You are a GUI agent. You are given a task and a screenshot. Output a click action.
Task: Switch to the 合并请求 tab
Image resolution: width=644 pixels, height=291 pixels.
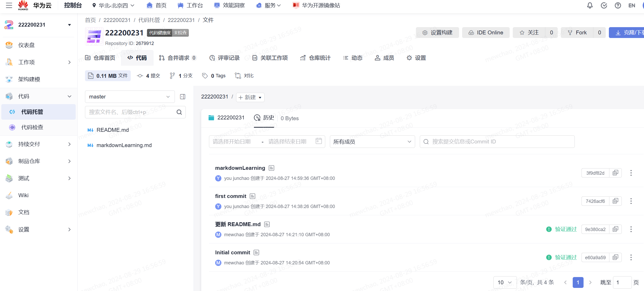(x=178, y=58)
